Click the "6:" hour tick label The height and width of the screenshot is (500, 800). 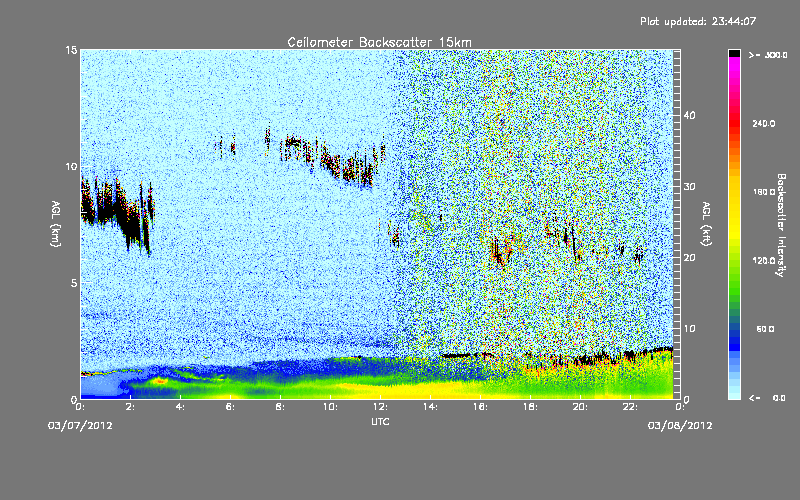click(231, 407)
